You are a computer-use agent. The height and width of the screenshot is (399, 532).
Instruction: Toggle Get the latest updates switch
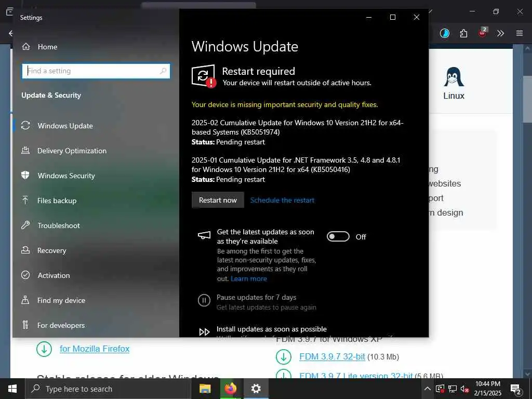(x=338, y=236)
